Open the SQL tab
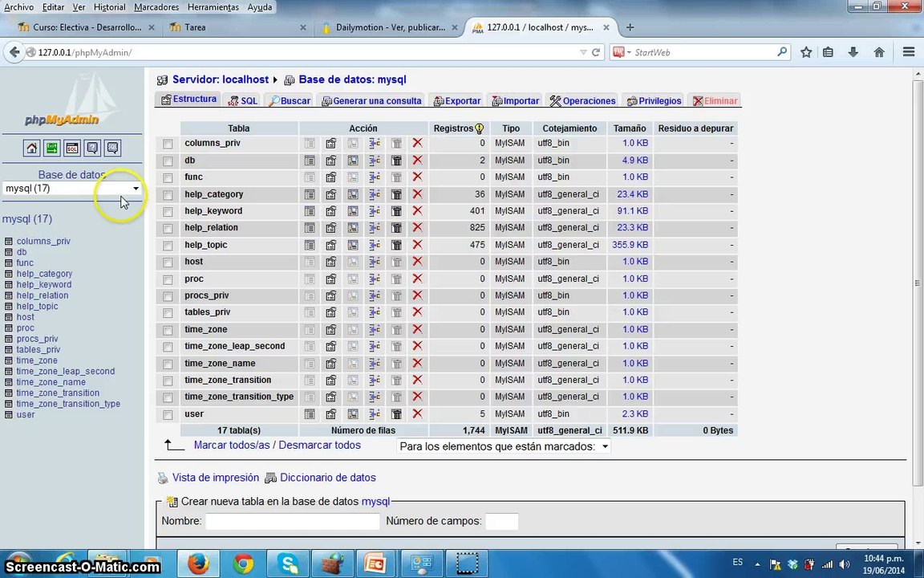 click(x=243, y=101)
